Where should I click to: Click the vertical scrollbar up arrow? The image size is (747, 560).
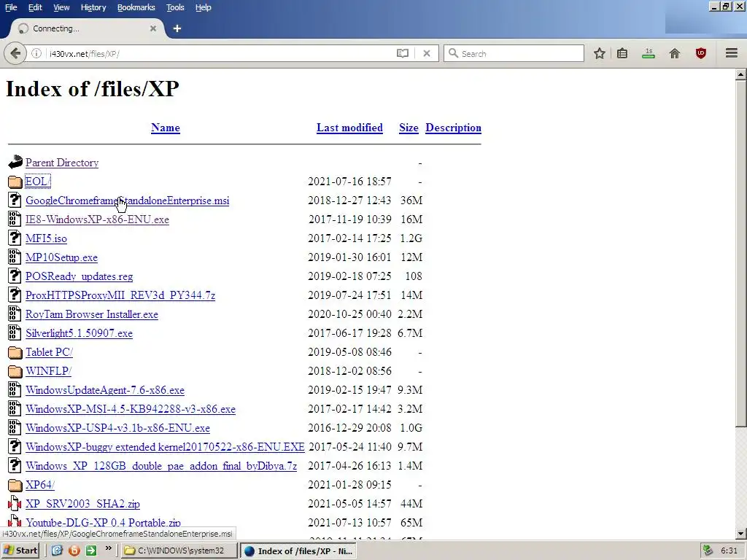pos(741,75)
